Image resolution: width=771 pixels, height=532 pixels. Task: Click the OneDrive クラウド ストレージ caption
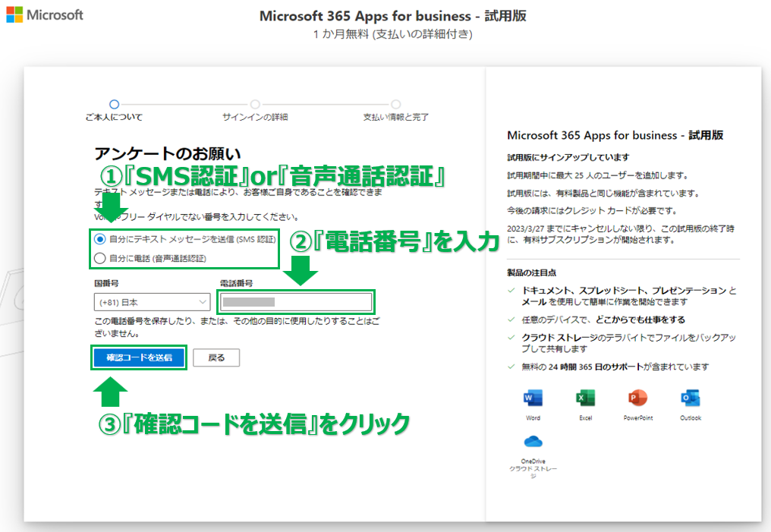click(x=533, y=468)
